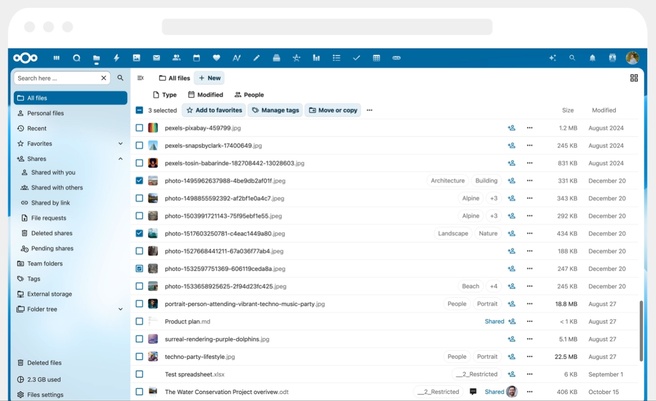Open the Type filter dropdown

(x=165, y=95)
